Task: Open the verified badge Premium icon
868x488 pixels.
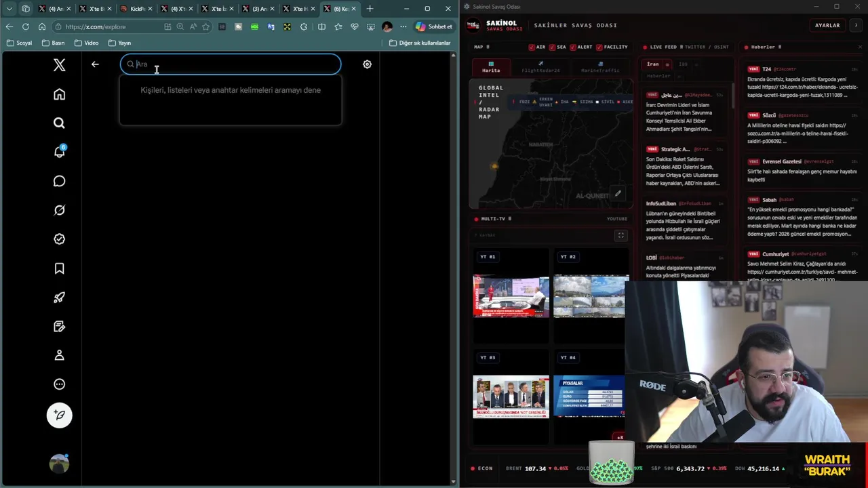Action: 59,239
